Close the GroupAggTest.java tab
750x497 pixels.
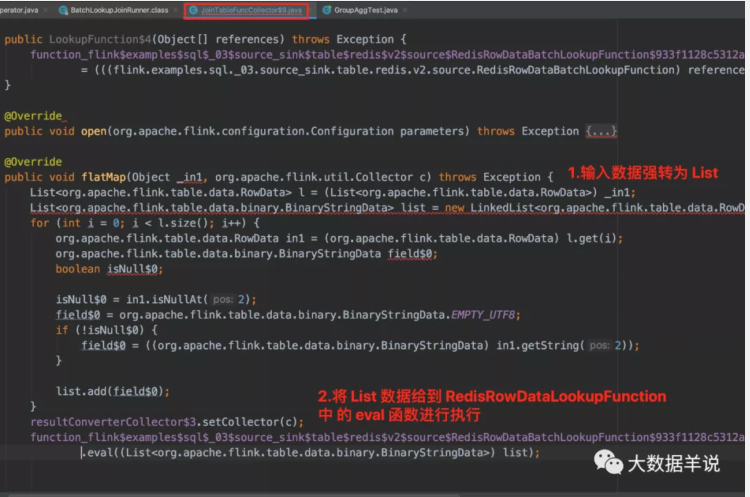pos(407,9)
